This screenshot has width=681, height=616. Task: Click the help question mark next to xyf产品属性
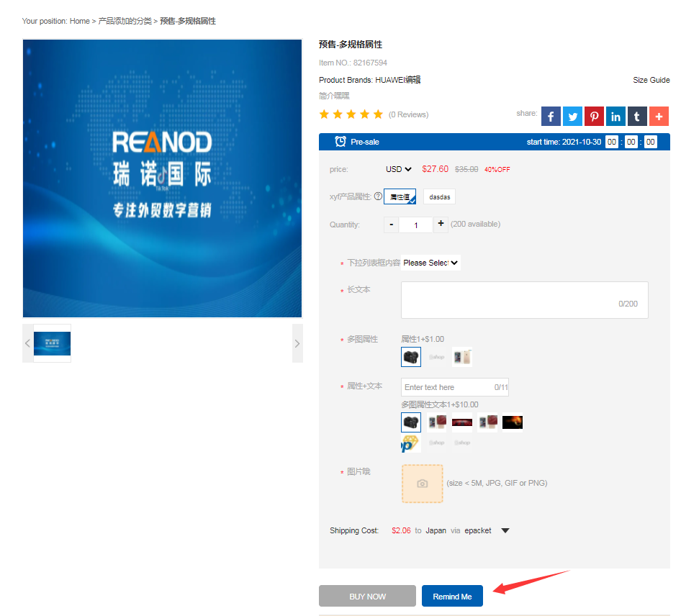pos(378,196)
